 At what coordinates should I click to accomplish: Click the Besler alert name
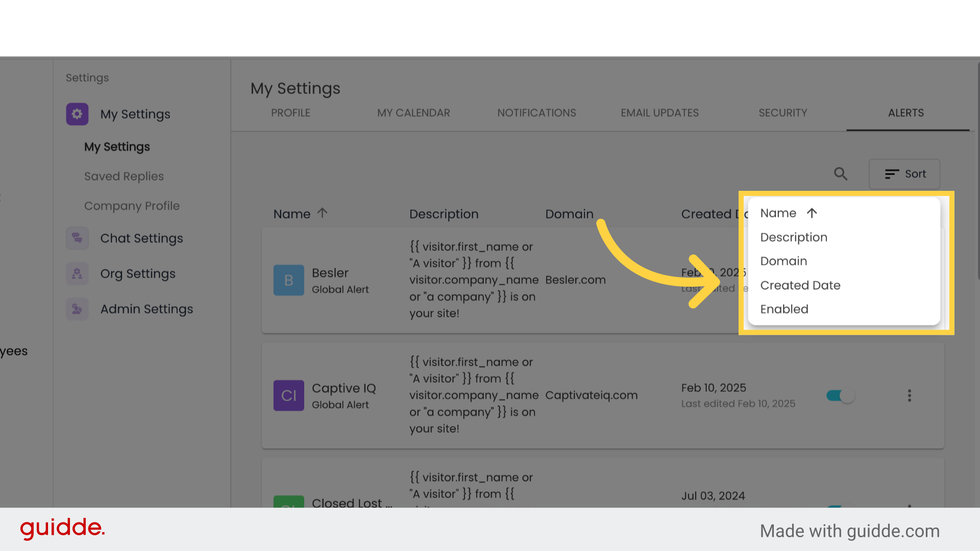pyautogui.click(x=330, y=273)
